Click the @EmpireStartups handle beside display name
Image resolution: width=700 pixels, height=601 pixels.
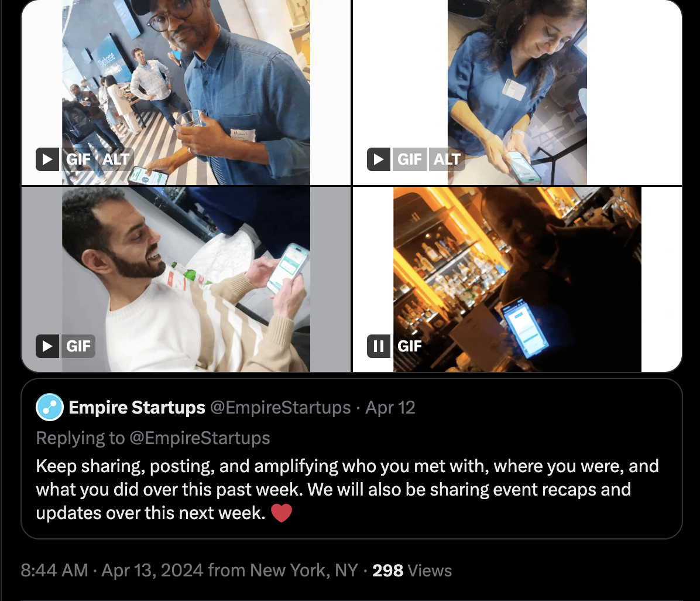click(280, 408)
